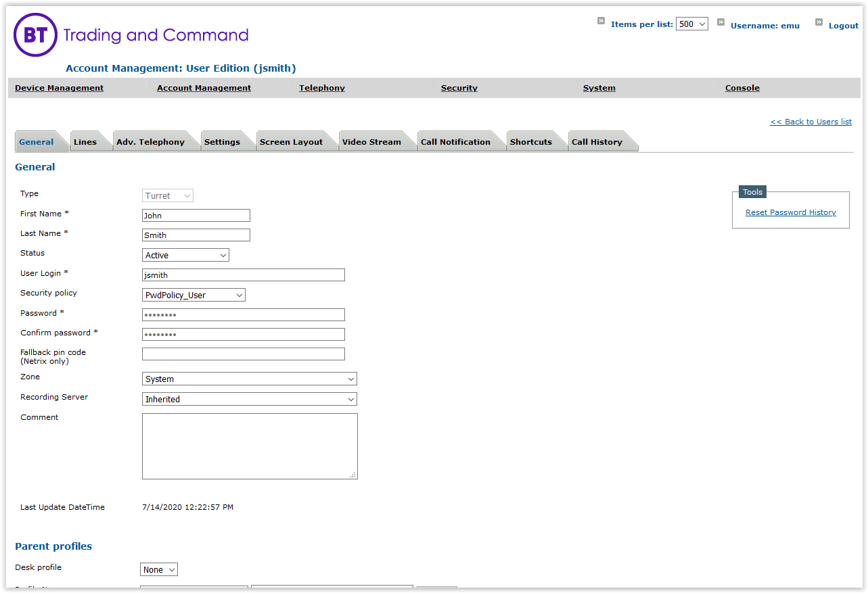
Task: Open the Security menu
Action: click(x=459, y=88)
